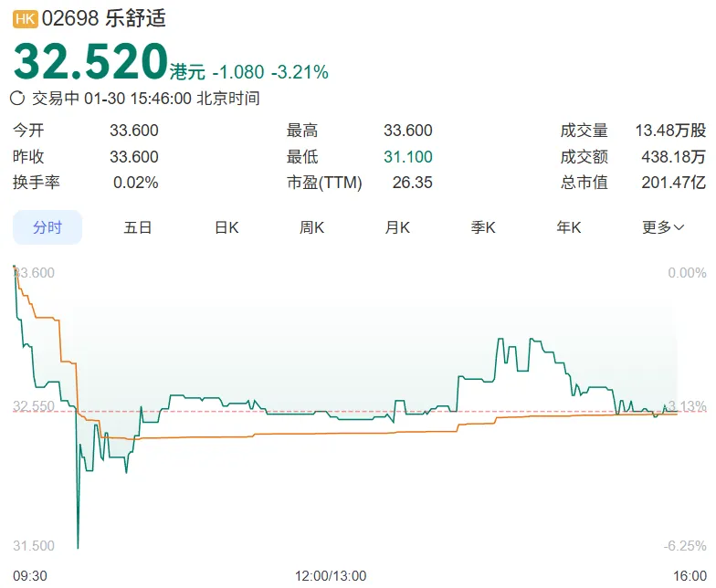Click the 32.550 y-axis price label
Image resolution: width=716 pixels, height=588 pixels.
point(34,405)
